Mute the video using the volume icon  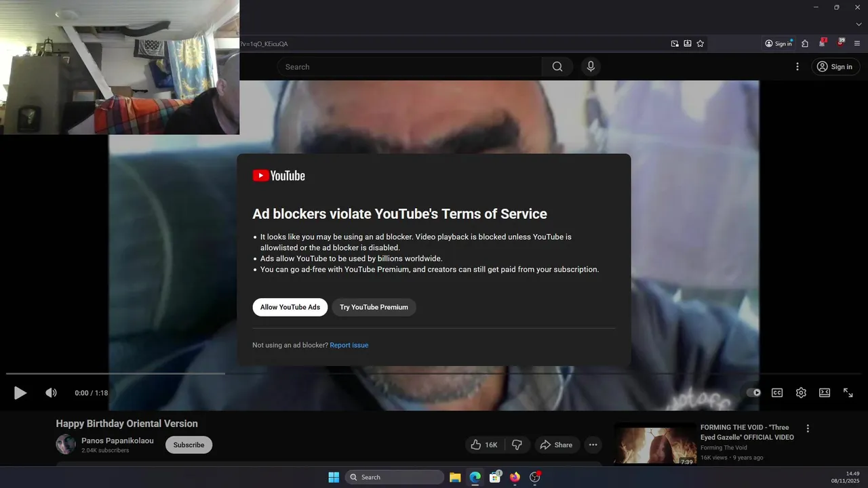pos(51,392)
